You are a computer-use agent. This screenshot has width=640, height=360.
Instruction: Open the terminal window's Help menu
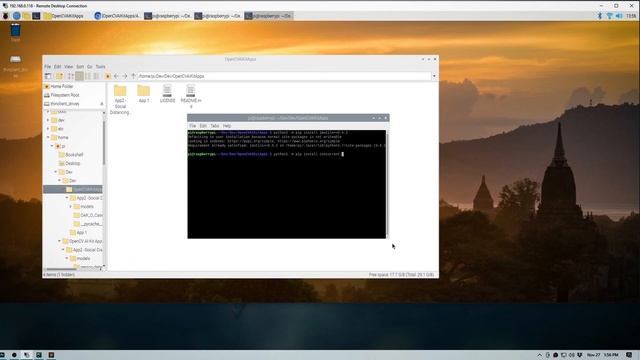click(x=227, y=126)
